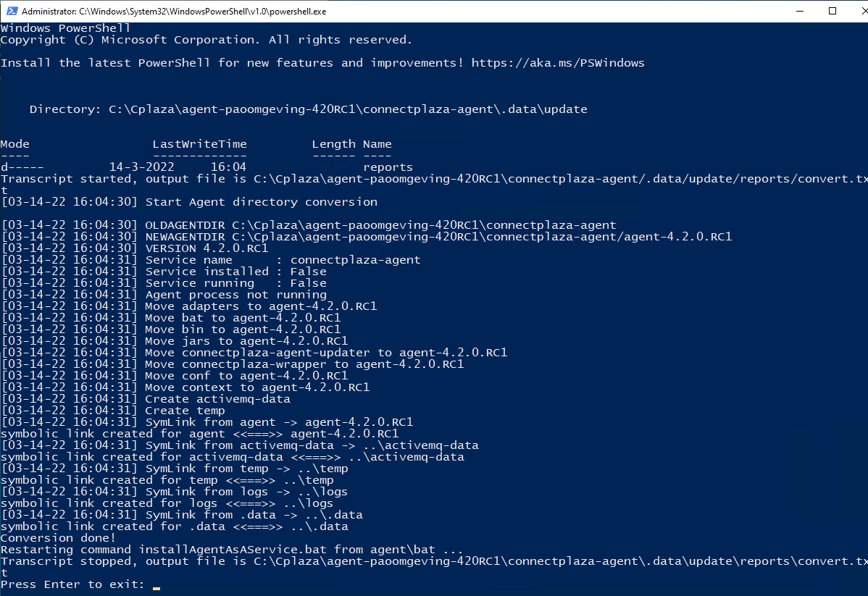Click the PowerShell icon in title bar

tap(12, 11)
